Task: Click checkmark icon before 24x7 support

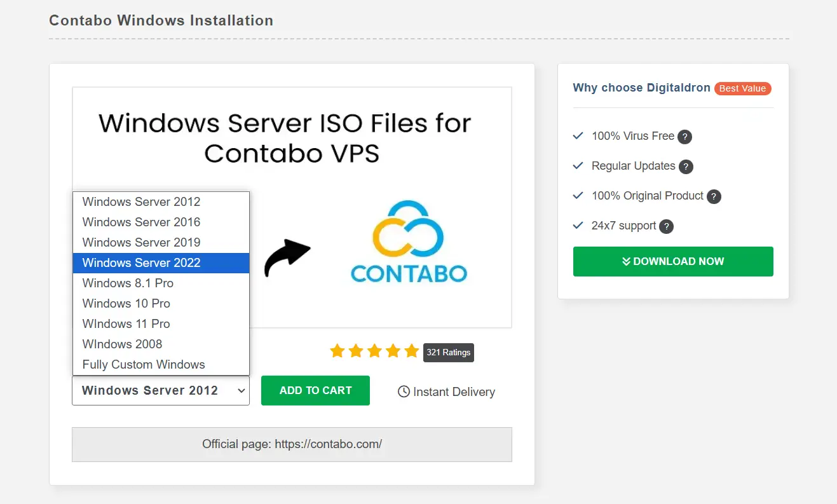Action: click(x=578, y=225)
